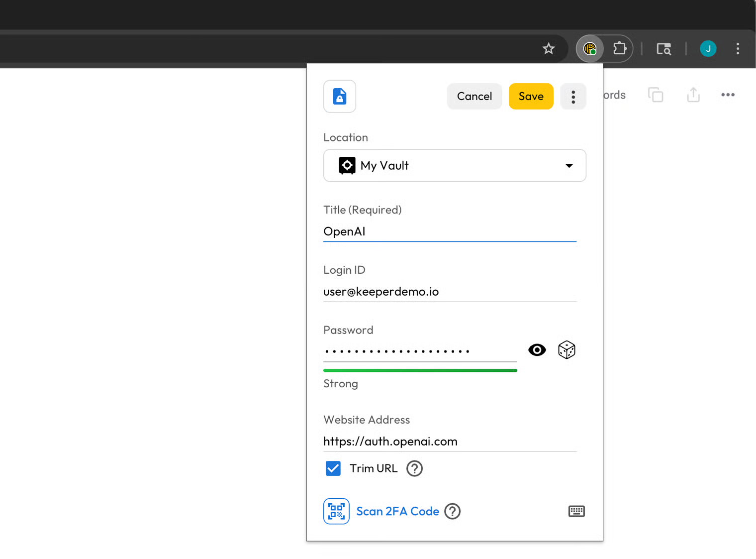Open the browser Extensions puzzle icon
This screenshot has height=559, width=756.
619,49
